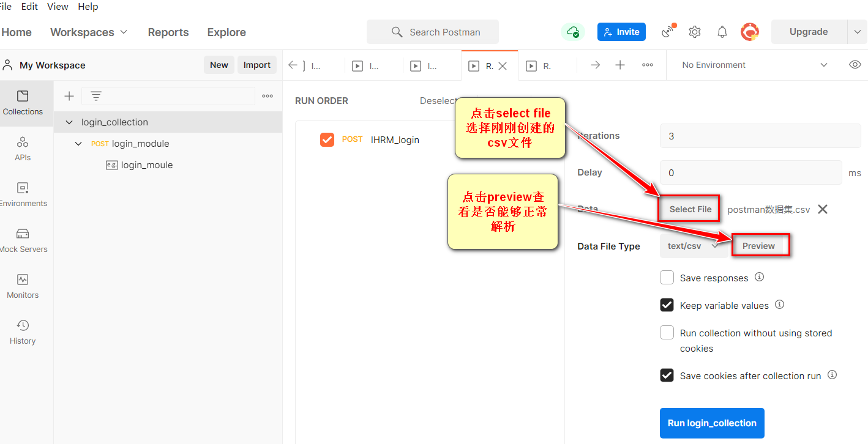Uncheck the IHRM_login request checkbox
The height and width of the screenshot is (444, 868).
tap(327, 139)
